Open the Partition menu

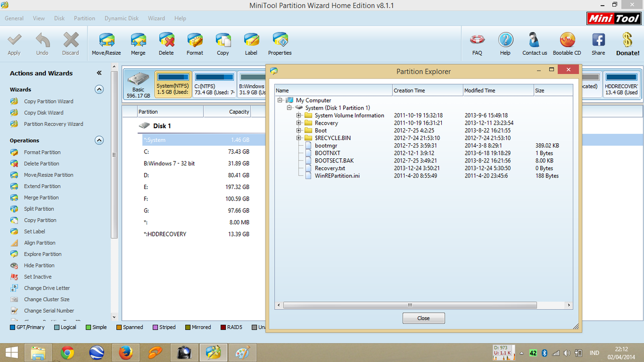click(85, 18)
